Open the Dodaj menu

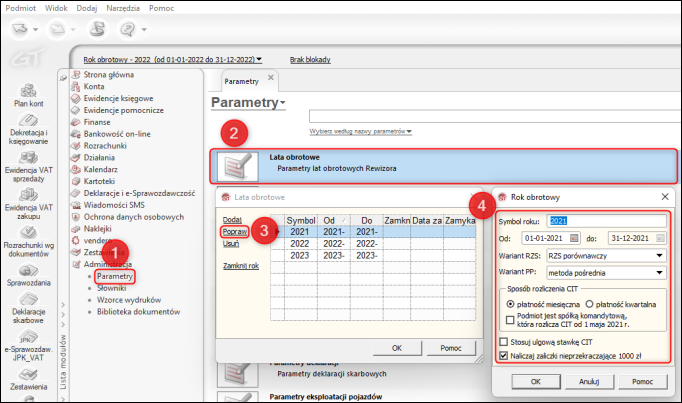point(87,8)
